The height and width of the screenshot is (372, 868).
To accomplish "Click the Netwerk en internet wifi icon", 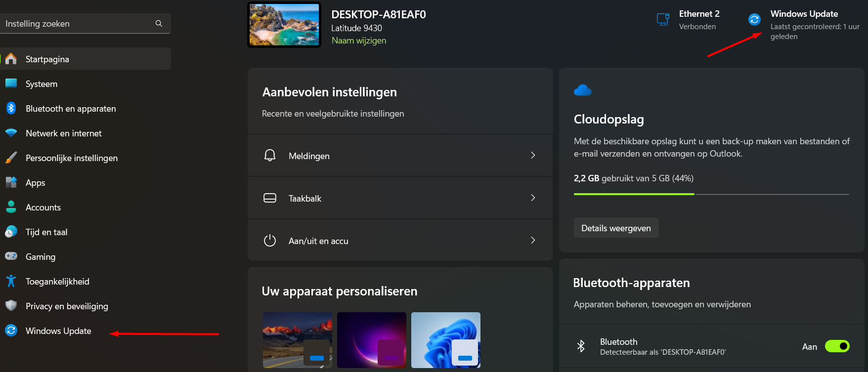I will pyautogui.click(x=11, y=133).
